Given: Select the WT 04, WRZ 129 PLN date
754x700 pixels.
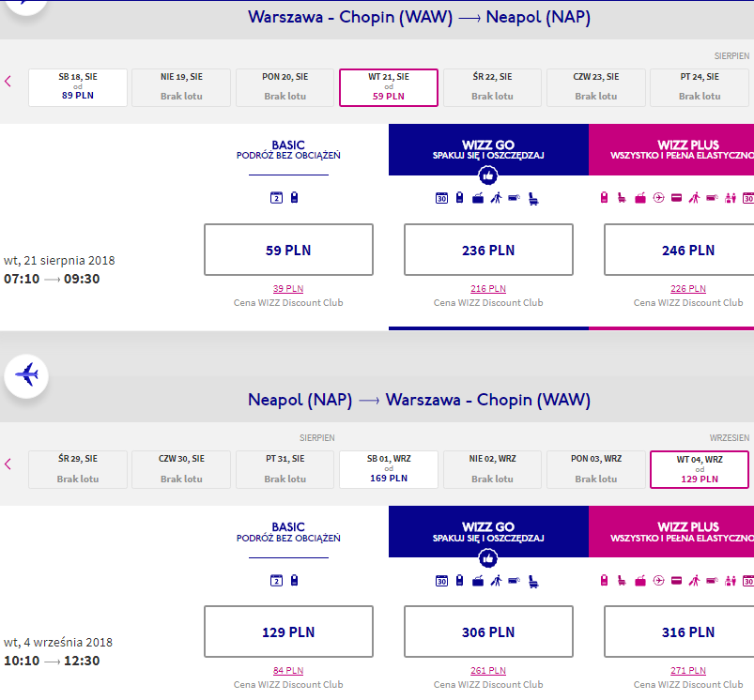Looking at the screenshot, I should (700, 469).
